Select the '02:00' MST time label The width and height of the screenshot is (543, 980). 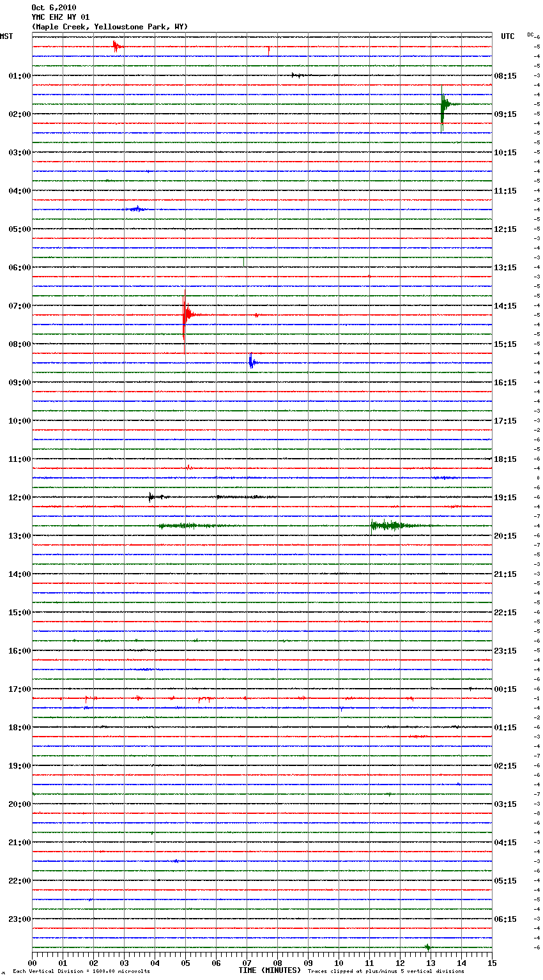point(20,114)
